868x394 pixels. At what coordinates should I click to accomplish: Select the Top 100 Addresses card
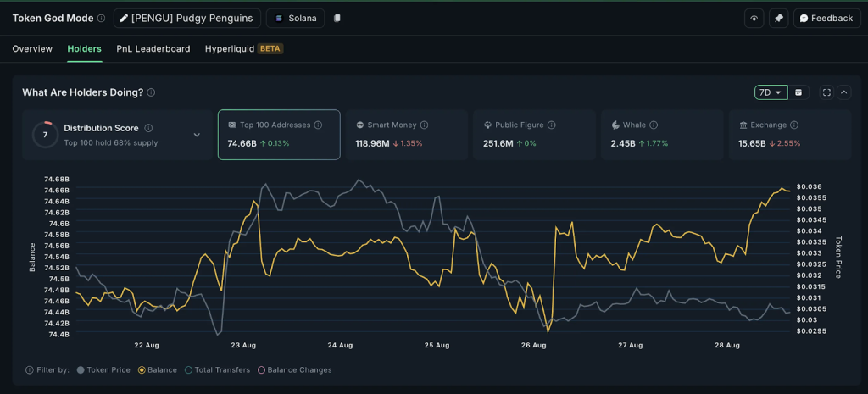(x=279, y=135)
